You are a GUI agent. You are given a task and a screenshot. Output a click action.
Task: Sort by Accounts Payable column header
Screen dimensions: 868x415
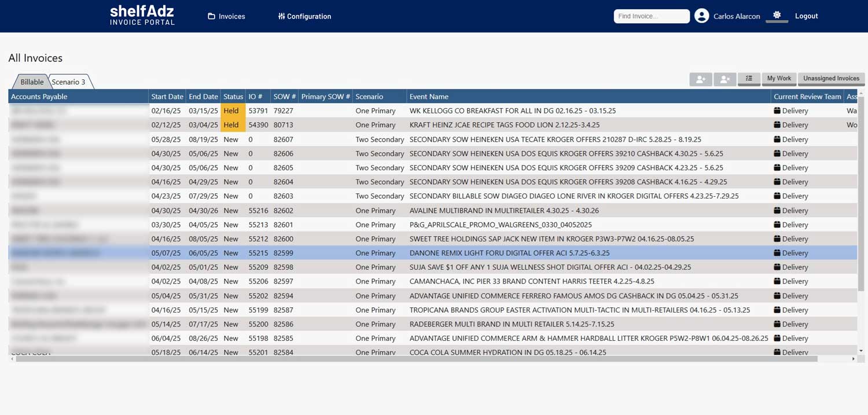[79, 97]
